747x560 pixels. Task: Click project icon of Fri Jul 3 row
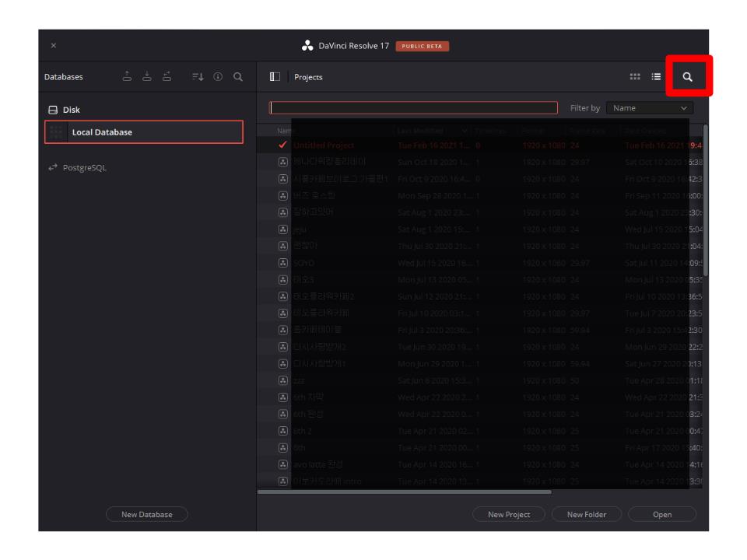[283, 330]
